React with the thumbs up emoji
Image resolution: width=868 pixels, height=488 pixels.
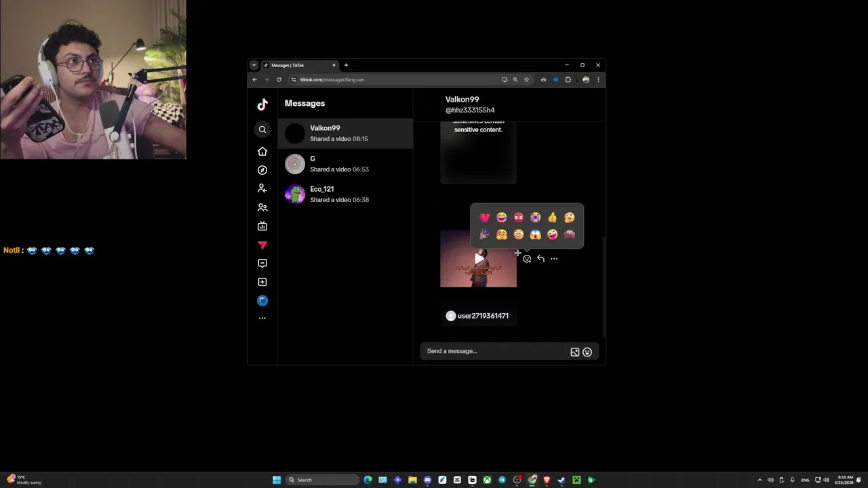[552, 218]
